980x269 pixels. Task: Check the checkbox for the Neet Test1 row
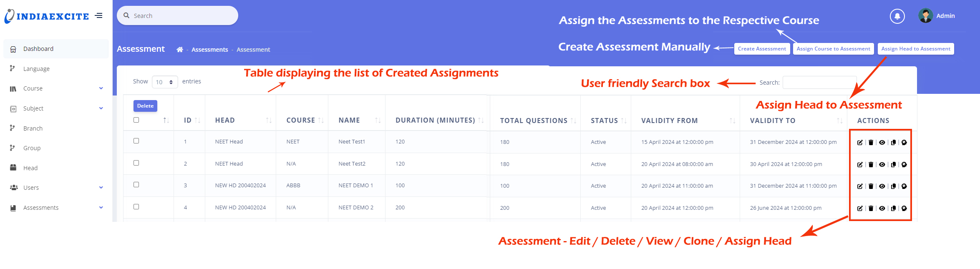(x=136, y=141)
